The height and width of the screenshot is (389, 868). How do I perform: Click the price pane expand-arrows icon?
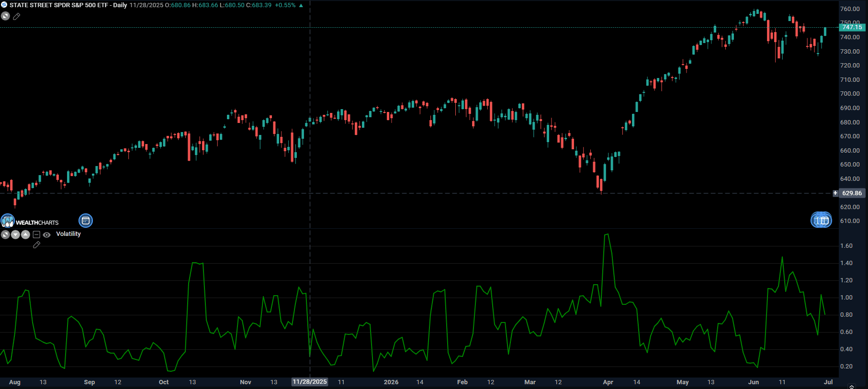pos(5,16)
